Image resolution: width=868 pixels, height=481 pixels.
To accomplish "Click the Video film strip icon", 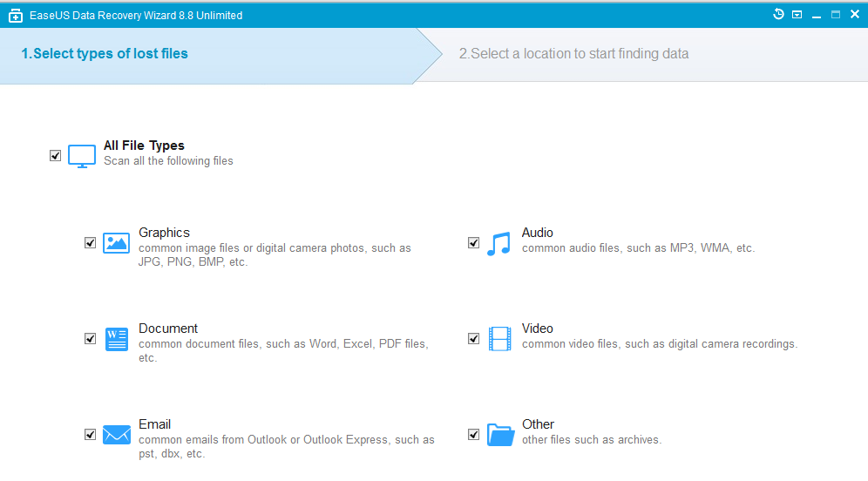I will tap(499, 339).
